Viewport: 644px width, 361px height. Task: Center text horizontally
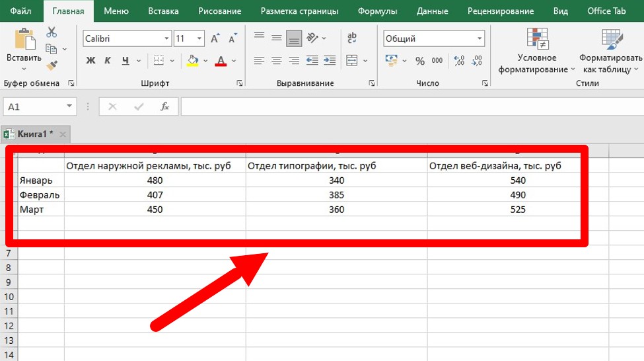[276, 61]
